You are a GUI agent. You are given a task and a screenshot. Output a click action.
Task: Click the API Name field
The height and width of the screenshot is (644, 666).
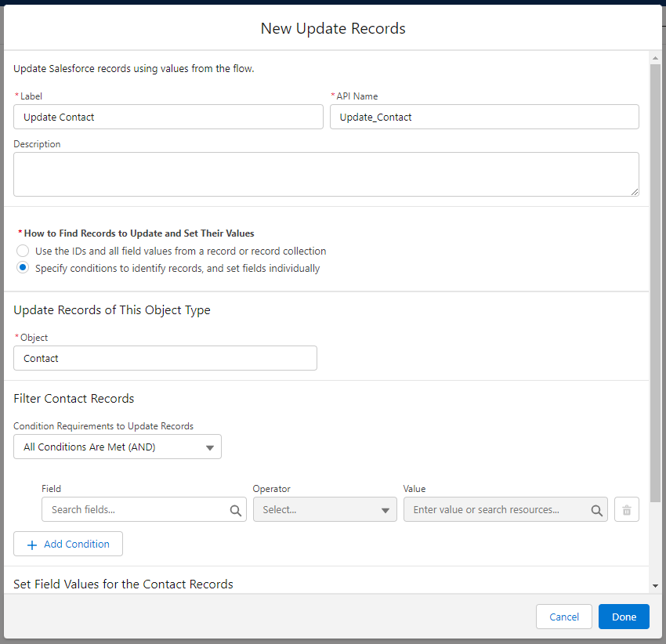pyautogui.click(x=484, y=117)
